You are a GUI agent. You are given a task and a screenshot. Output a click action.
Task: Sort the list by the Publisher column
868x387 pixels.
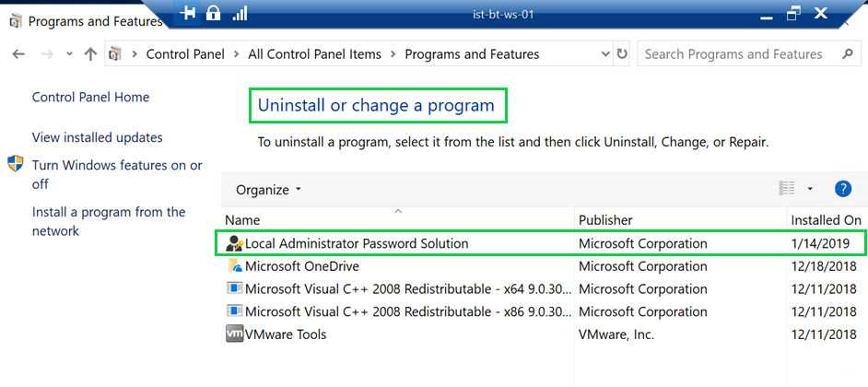pos(605,220)
